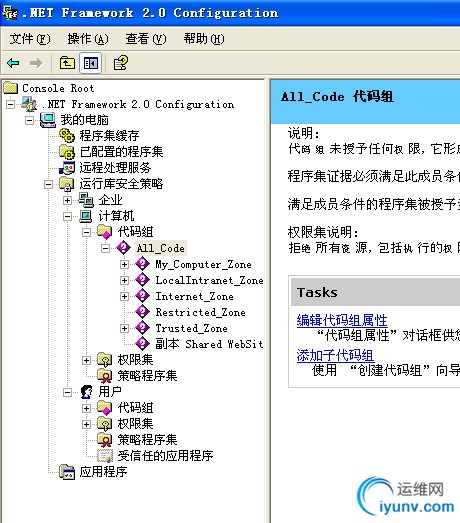This screenshot has height=523, width=460.
Task: Expand the 权限集 node under 用户
Action: click(86, 424)
